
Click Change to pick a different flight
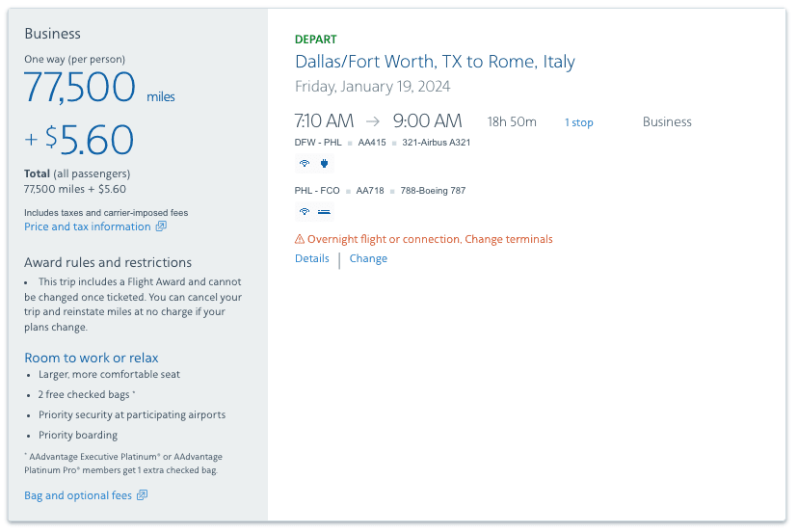coord(368,258)
